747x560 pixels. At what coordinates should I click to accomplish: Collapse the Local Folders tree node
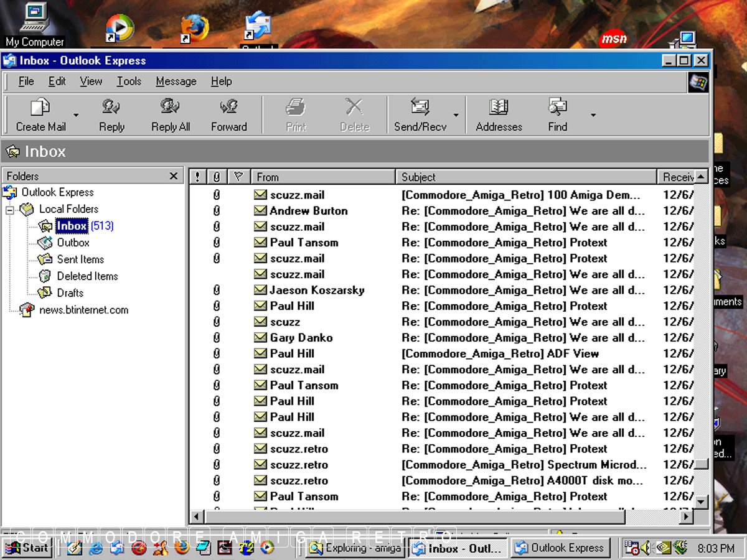[x=11, y=210]
